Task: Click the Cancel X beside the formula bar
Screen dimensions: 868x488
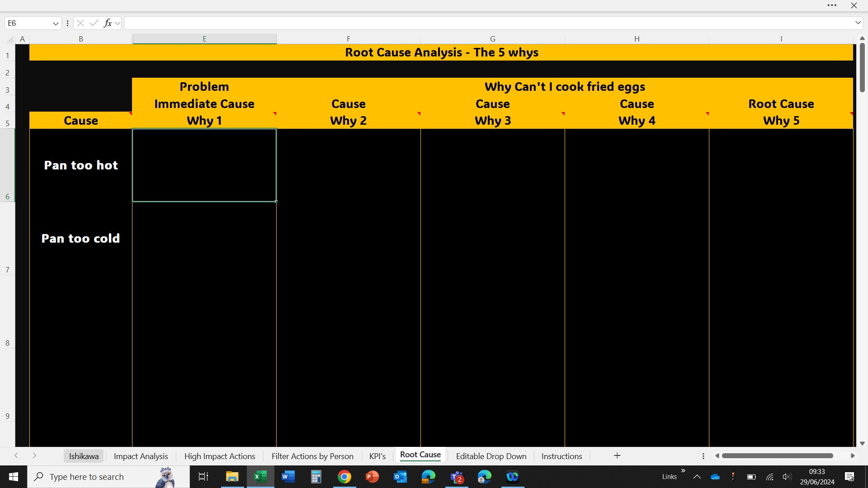Action: coord(80,23)
